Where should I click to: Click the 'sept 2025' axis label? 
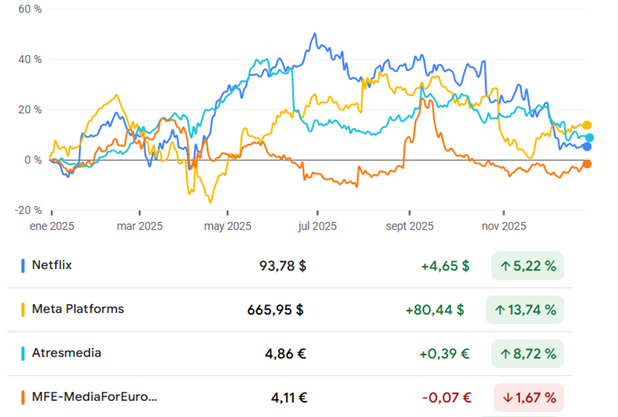[x=409, y=226]
